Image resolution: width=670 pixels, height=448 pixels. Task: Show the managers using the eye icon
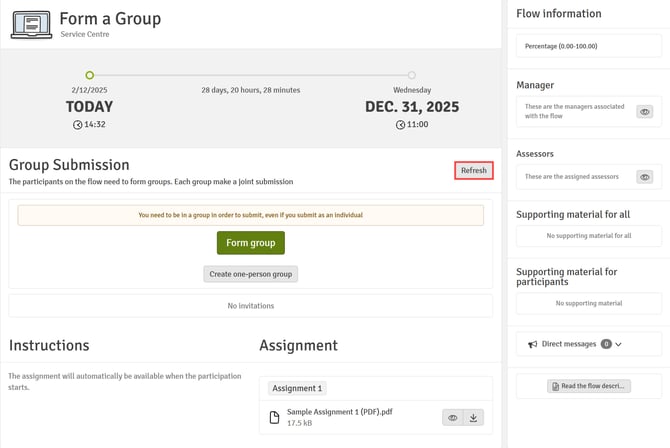[645, 112]
